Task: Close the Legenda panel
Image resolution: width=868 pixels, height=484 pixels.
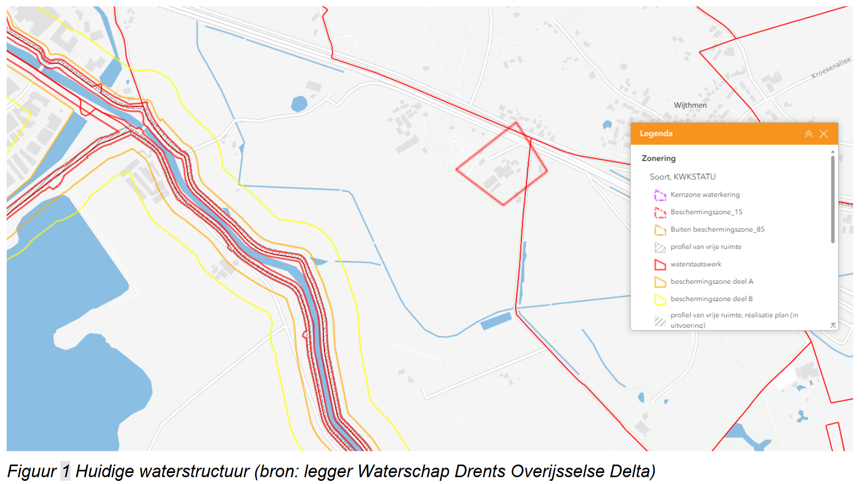Action: (x=823, y=134)
